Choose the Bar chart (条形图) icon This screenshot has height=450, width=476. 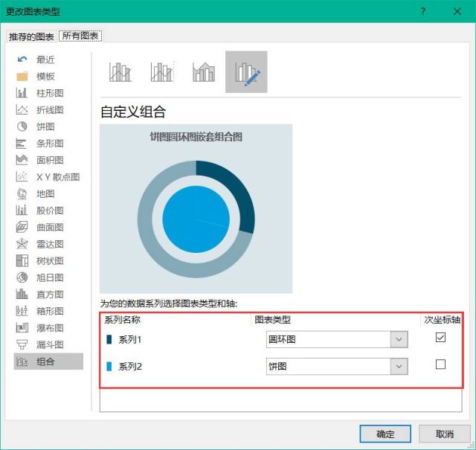tap(22, 144)
